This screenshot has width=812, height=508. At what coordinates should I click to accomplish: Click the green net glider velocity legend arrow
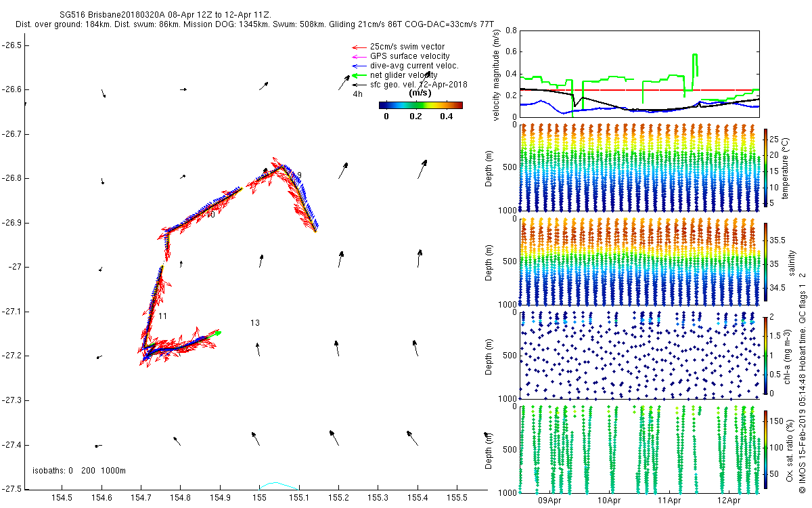358,75
